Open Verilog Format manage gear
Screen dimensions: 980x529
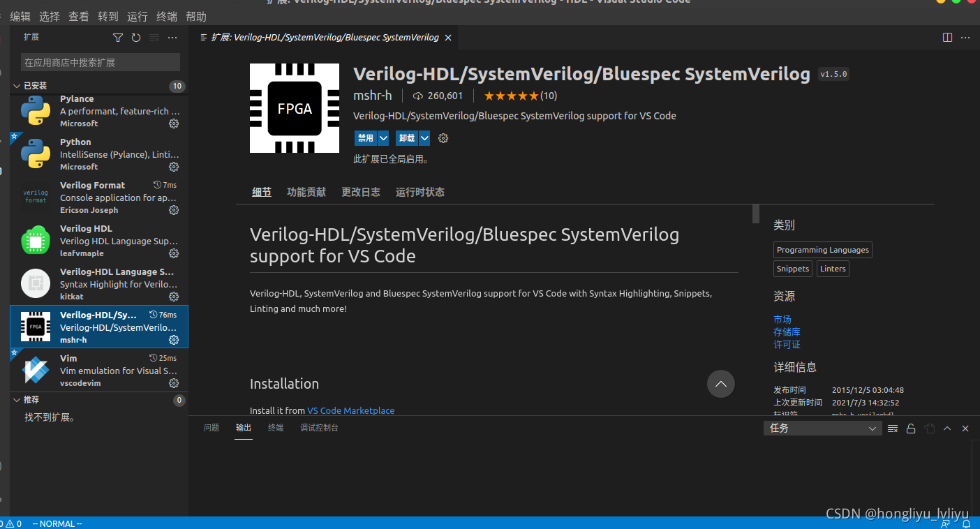(174, 210)
